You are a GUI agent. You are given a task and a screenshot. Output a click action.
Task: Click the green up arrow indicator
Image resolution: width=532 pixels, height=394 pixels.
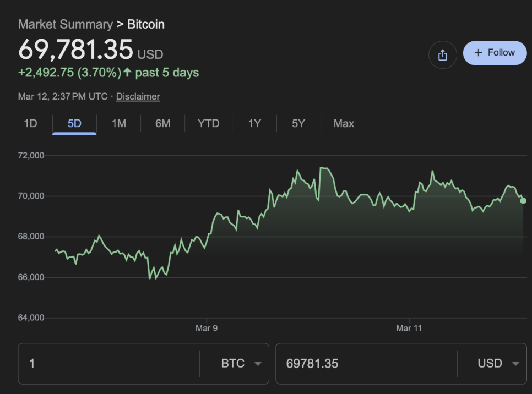pyautogui.click(x=128, y=73)
